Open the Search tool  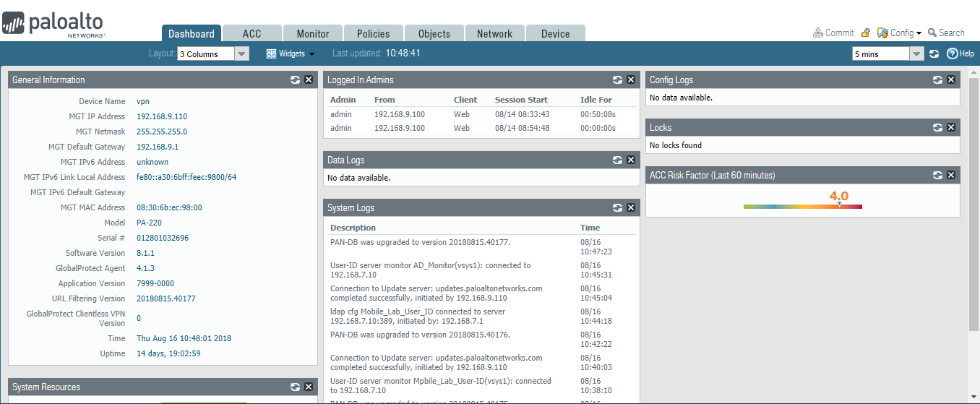946,33
